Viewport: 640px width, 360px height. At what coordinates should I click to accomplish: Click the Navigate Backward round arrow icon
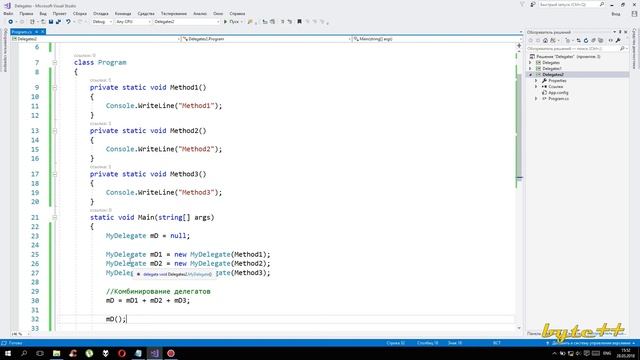click(x=11, y=22)
